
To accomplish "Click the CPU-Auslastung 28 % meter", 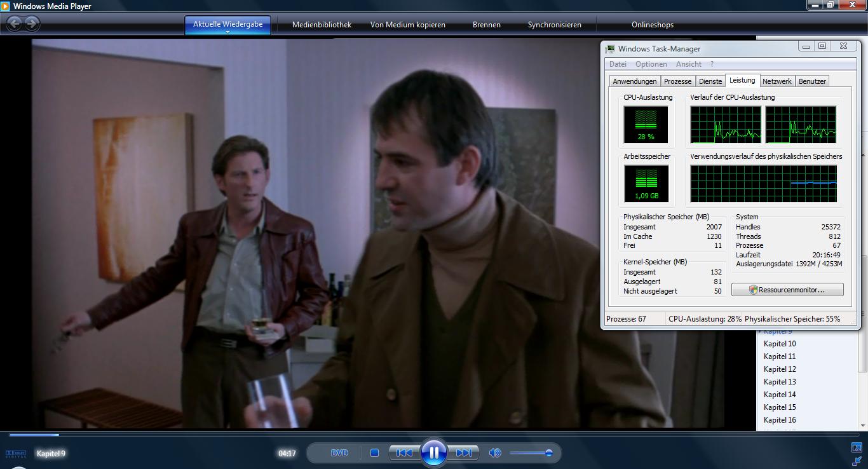I will [x=646, y=124].
